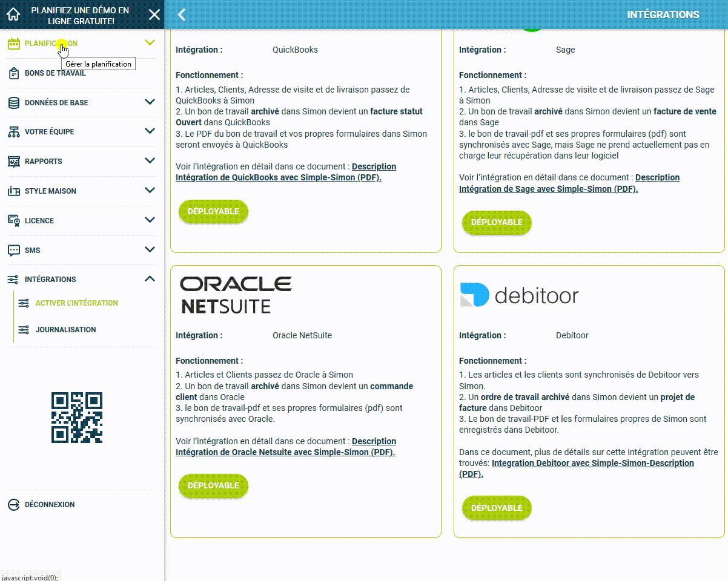
Task: Open Bons de travail menu item
Action: 55,73
